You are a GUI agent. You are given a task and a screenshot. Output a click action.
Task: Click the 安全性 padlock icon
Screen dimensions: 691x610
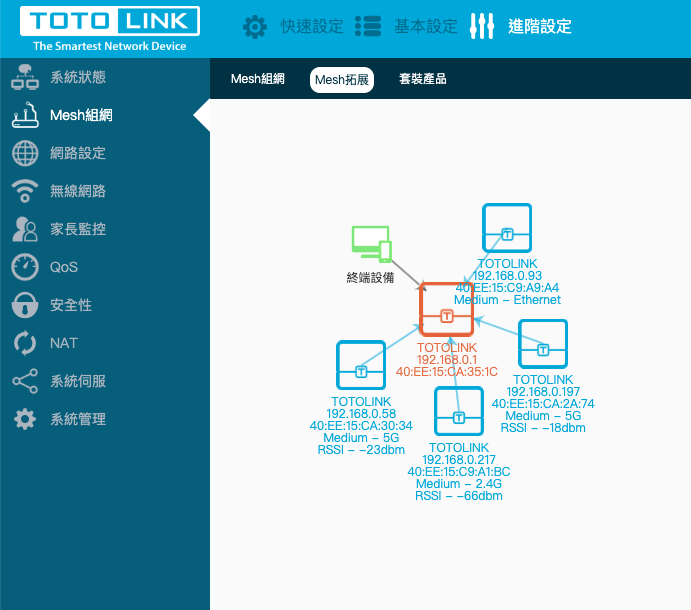(25, 305)
